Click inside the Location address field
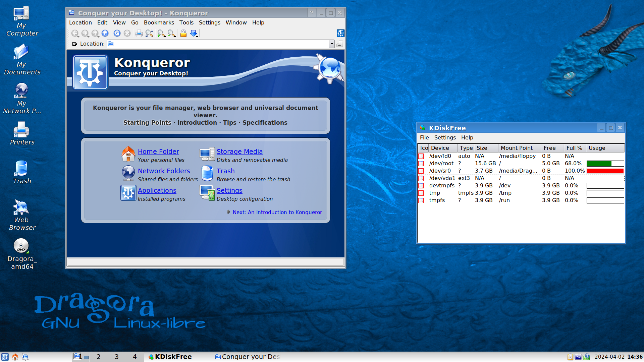644x362 pixels. pos(221,44)
